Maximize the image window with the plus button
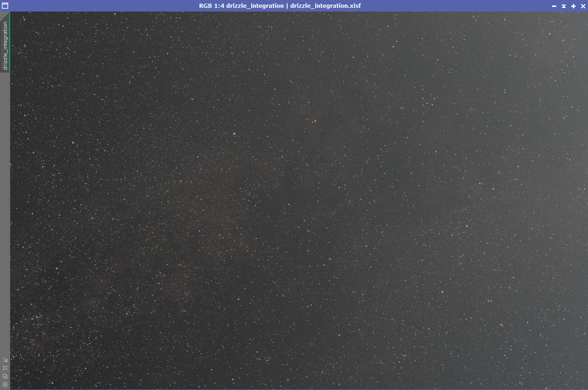Screen dimensions: 588x390 pos(573,6)
